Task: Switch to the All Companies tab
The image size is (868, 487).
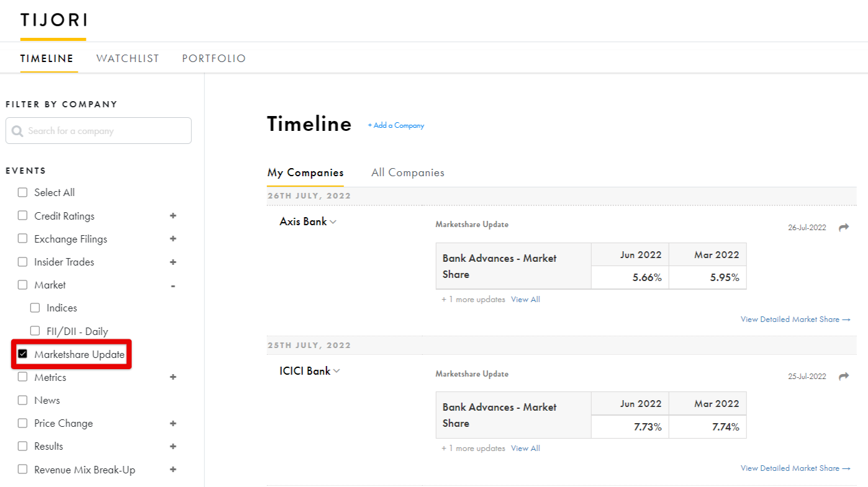Action: click(408, 172)
